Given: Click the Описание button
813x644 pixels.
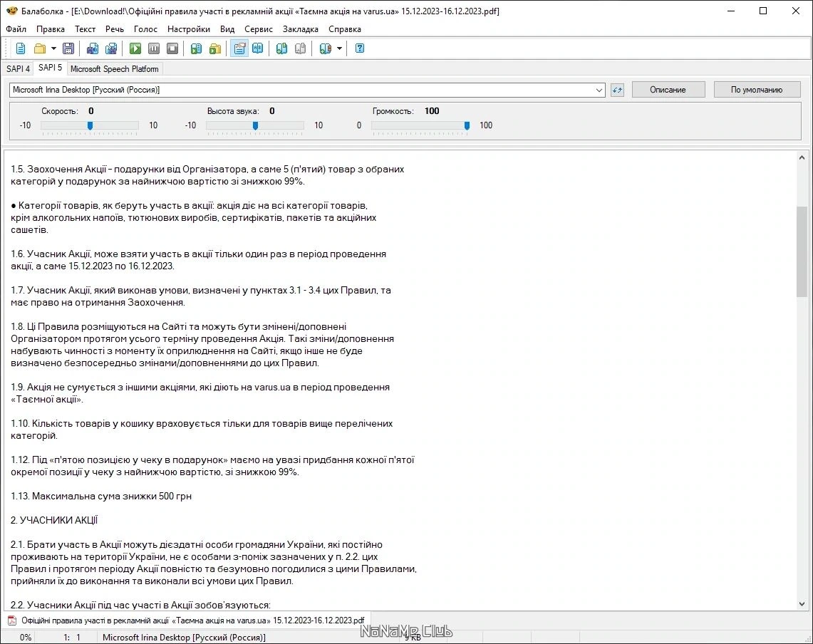Looking at the screenshot, I should click(x=668, y=90).
